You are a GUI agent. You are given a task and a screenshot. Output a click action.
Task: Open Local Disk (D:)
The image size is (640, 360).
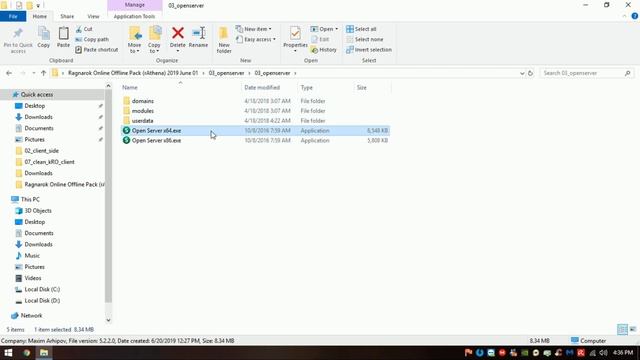point(42,300)
